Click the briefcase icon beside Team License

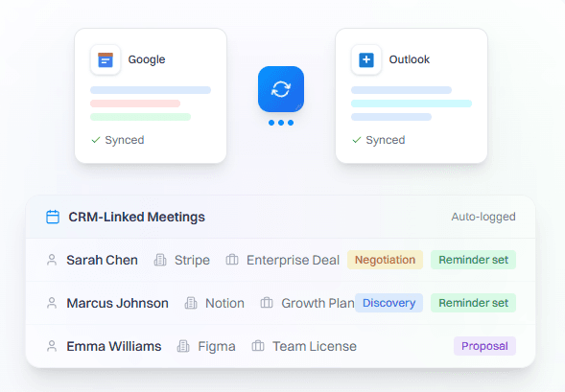(258, 346)
